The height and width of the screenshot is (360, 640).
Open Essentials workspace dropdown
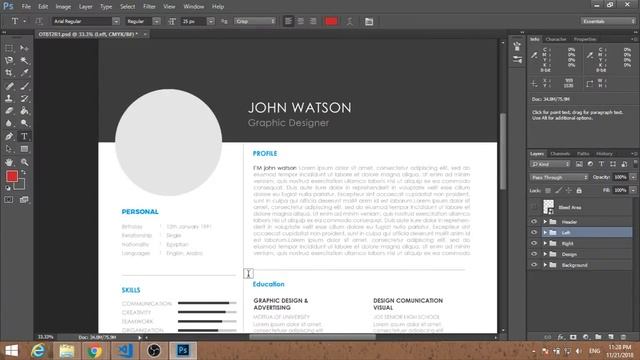[x=608, y=21]
